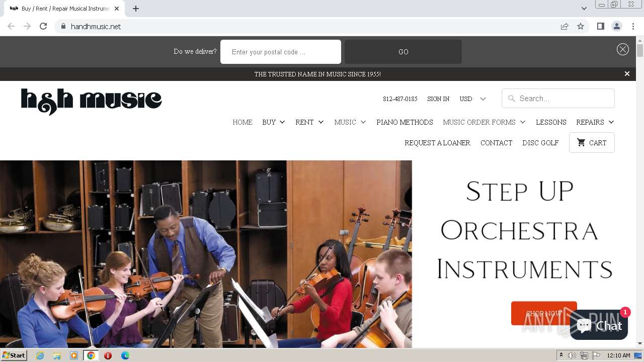This screenshot has height=362, width=644.
Task: Open the Chrome profile avatar icon
Action: coord(616,26)
